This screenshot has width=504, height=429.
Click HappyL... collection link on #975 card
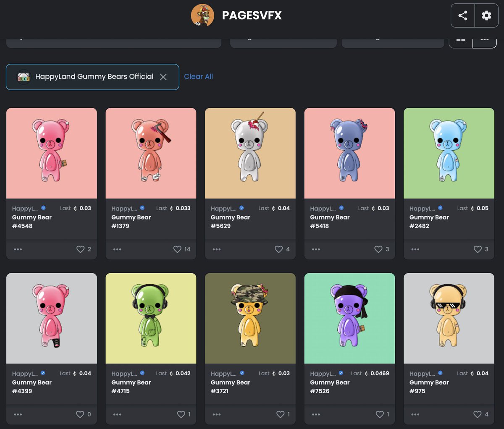(x=422, y=374)
